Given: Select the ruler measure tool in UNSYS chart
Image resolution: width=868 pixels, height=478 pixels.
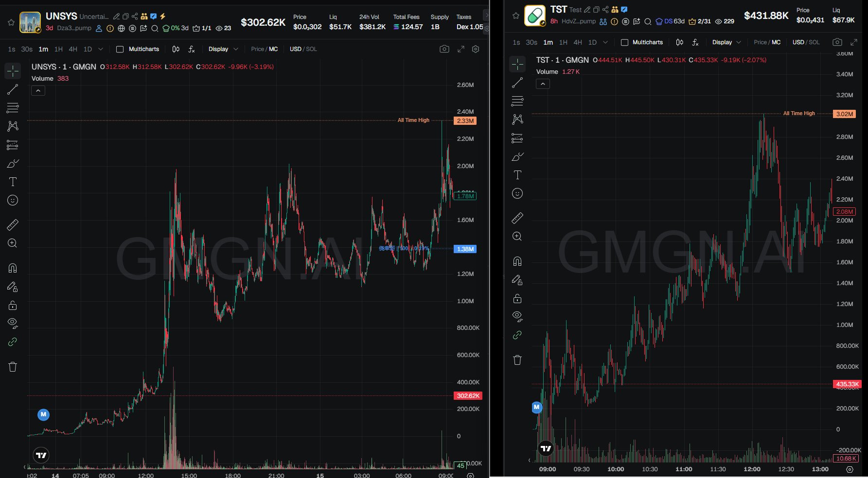Looking at the screenshot, I should click(13, 224).
